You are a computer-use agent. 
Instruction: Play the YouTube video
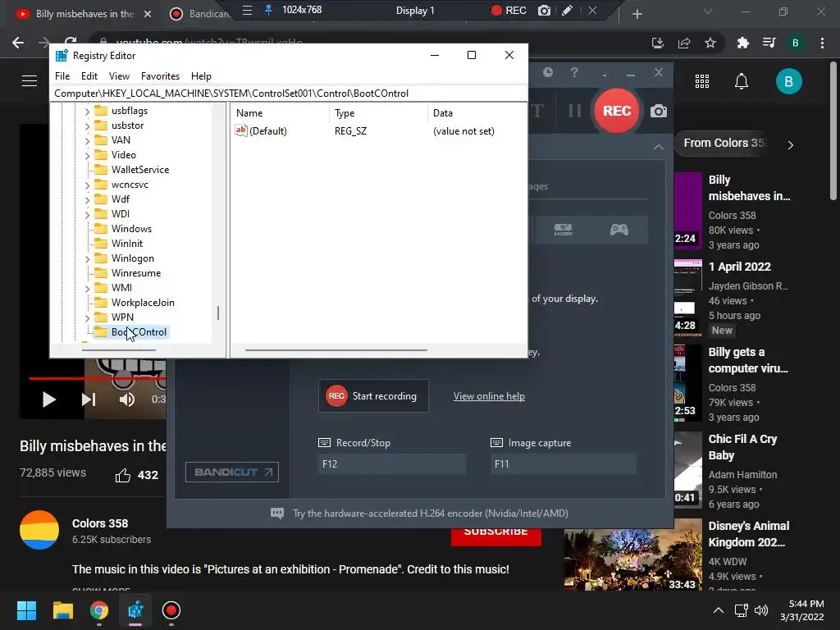point(48,399)
